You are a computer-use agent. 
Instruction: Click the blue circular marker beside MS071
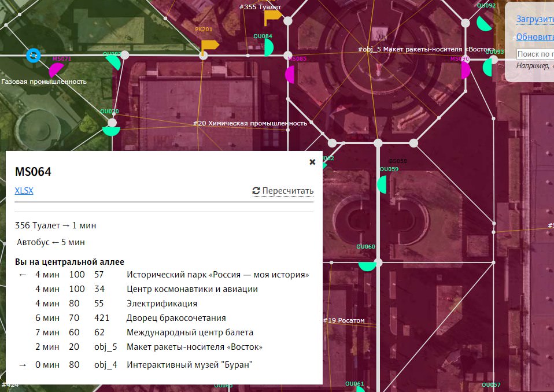click(x=33, y=56)
